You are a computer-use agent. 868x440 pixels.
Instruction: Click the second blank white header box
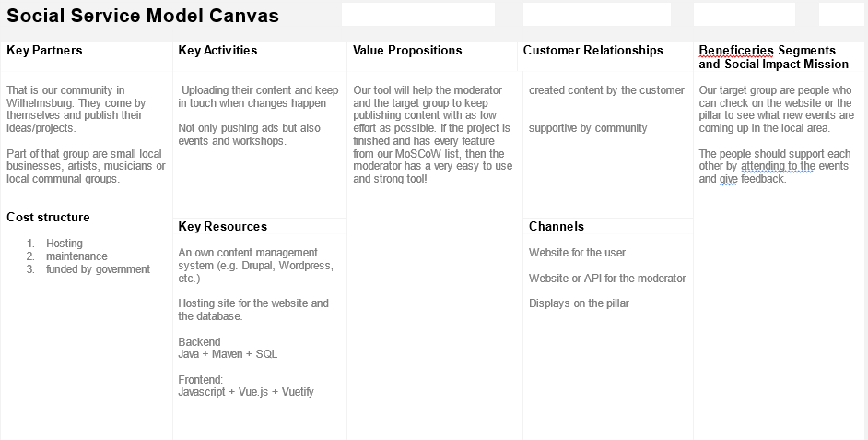597,14
